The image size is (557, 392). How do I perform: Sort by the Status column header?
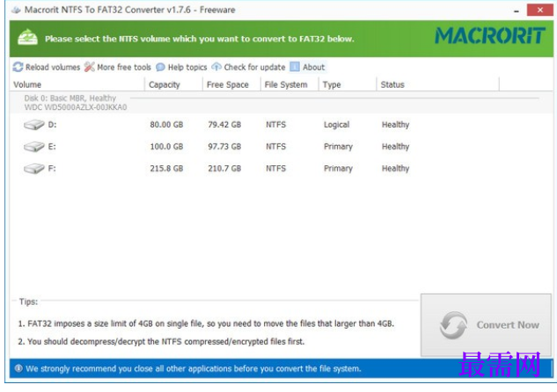pyautogui.click(x=438, y=84)
